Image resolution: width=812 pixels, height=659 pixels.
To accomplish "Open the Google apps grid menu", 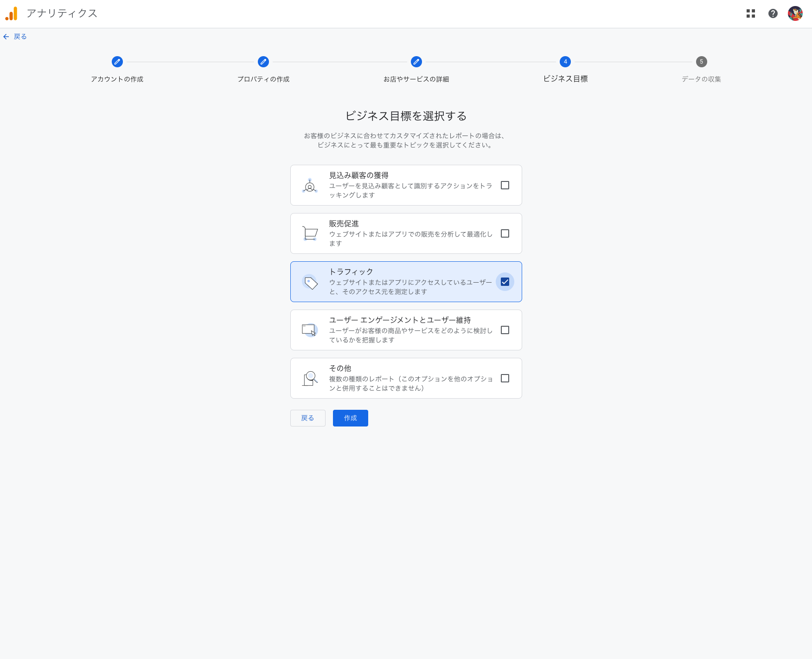I will 751,13.
